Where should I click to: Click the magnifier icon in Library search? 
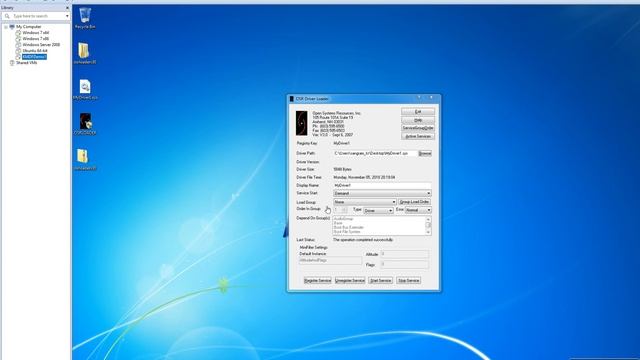coord(7,16)
